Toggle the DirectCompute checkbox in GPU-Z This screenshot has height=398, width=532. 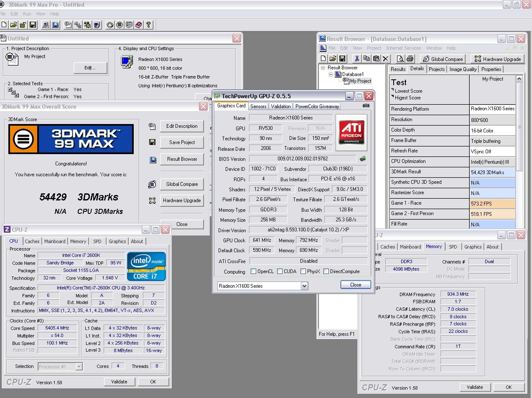point(326,271)
